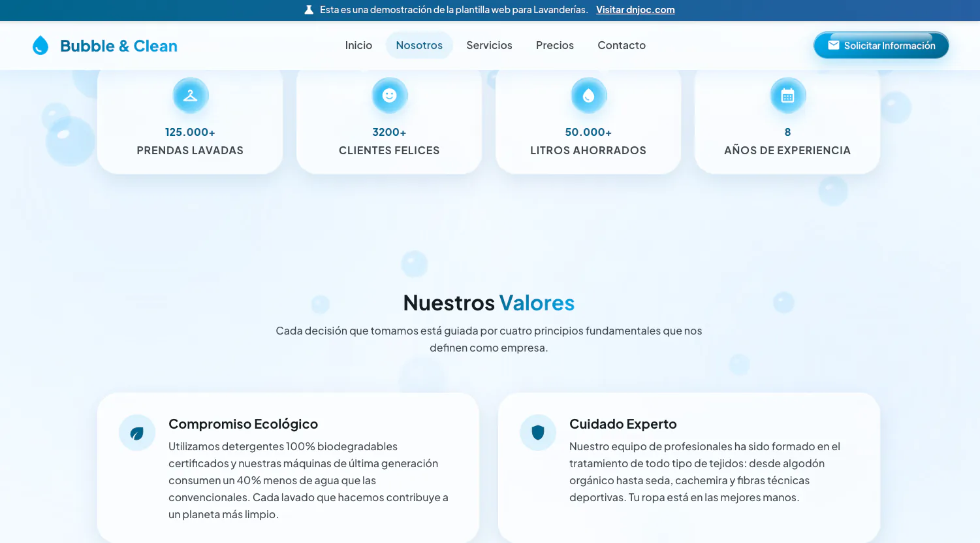Viewport: 980px width, 543px height.
Task: Click the CLIENTES FELICES label
Action: [389, 150]
